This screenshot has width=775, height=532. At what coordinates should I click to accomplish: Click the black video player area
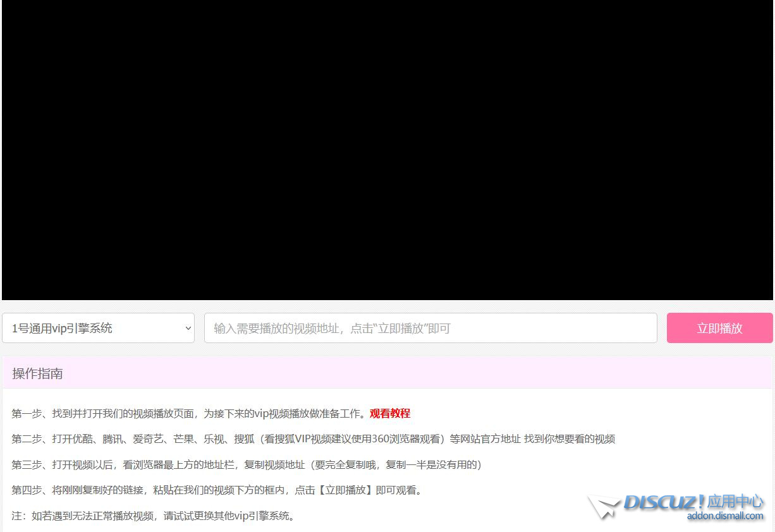tap(387, 150)
